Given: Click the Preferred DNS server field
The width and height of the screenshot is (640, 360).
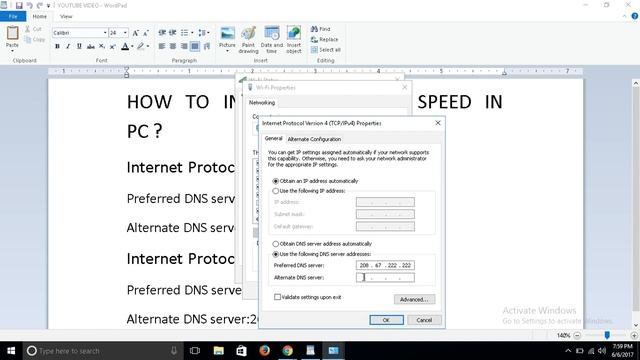Looking at the screenshot, I should tap(385, 265).
